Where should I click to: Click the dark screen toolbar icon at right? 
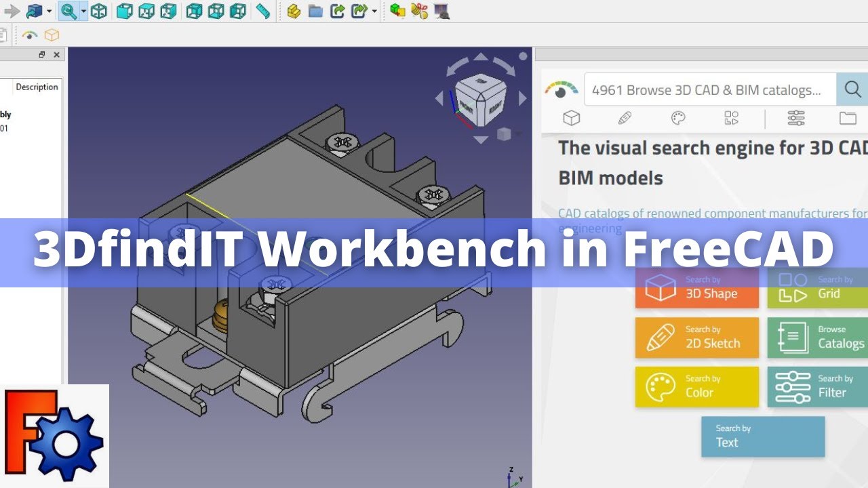point(441,11)
